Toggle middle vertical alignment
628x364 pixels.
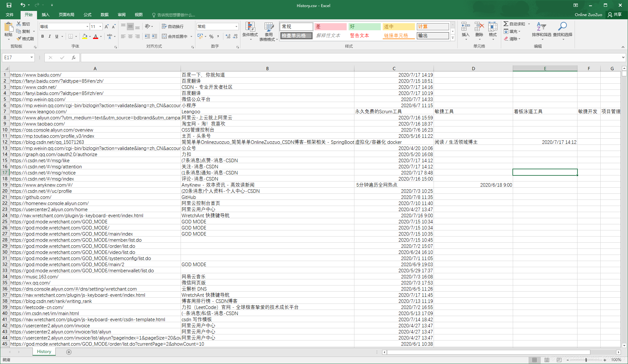(x=130, y=26)
